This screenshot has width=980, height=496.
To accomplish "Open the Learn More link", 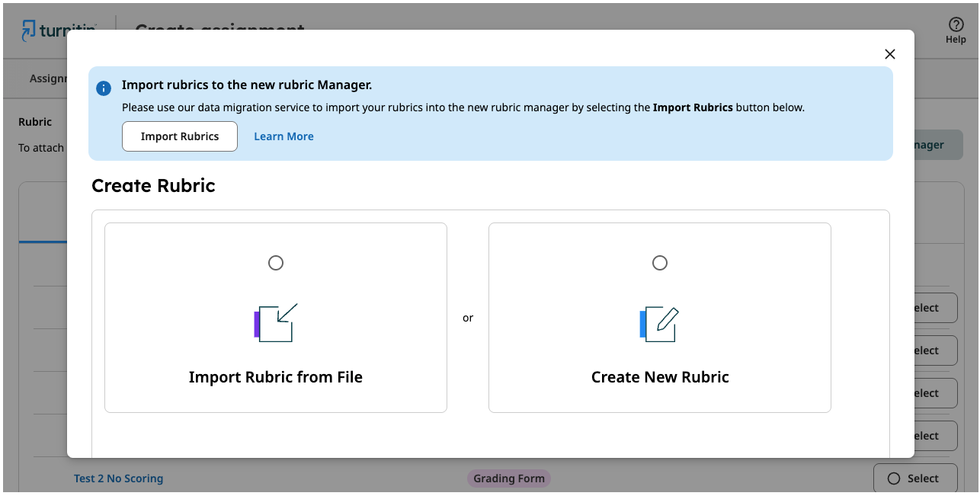I will coord(283,136).
